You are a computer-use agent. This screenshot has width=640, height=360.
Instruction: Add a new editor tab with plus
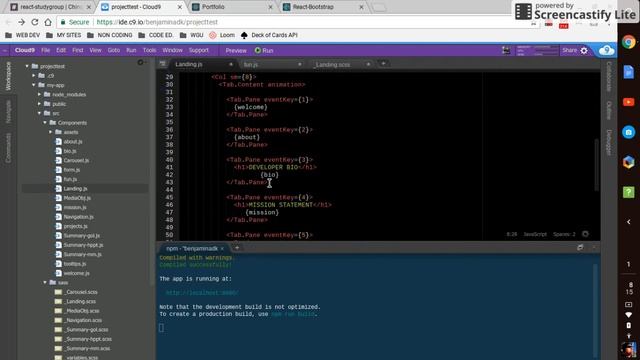pyautogui.click(x=383, y=64)
